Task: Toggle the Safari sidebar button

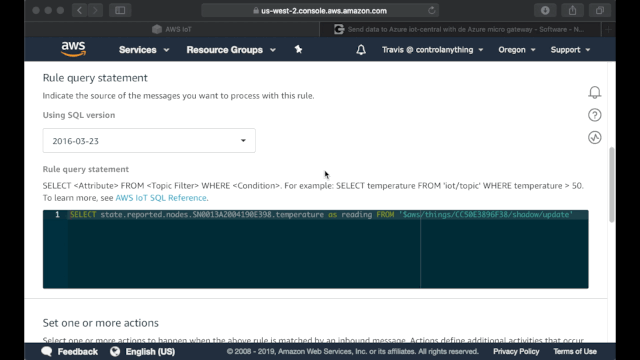Action: pyautogui.click(x=120, y=11)
